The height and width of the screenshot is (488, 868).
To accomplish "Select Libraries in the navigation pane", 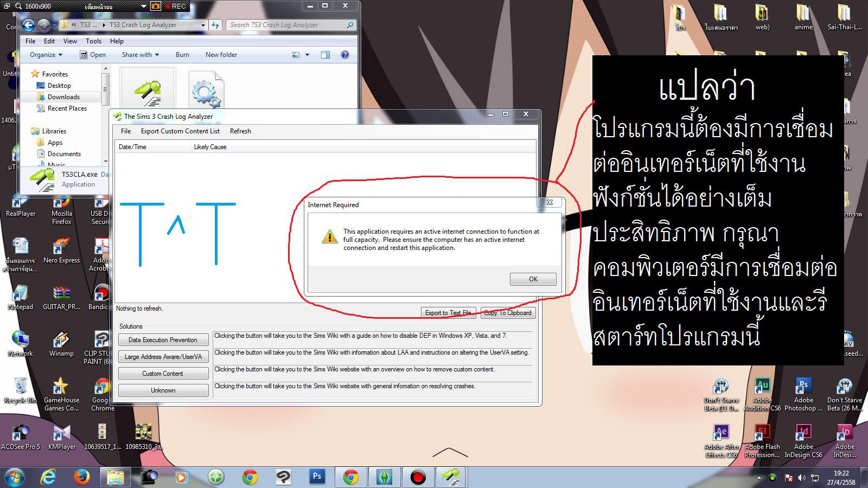I will (x=54, y=131).
